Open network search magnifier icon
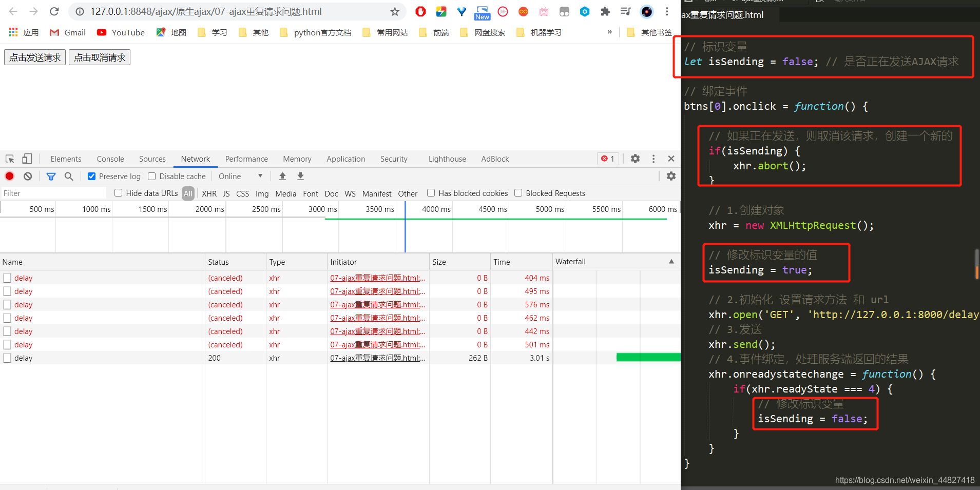 [69, 176]
